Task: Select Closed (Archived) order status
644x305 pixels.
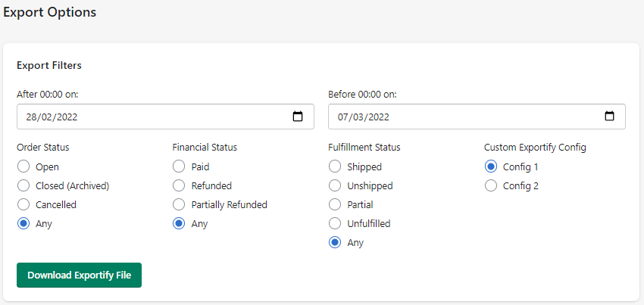Action: point(23,185)
